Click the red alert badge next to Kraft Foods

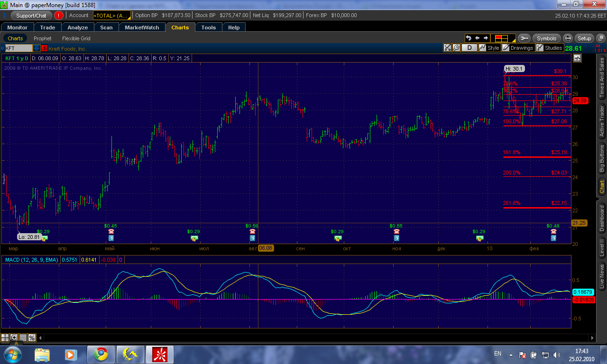pyautogui.click(x=44, y=48)
